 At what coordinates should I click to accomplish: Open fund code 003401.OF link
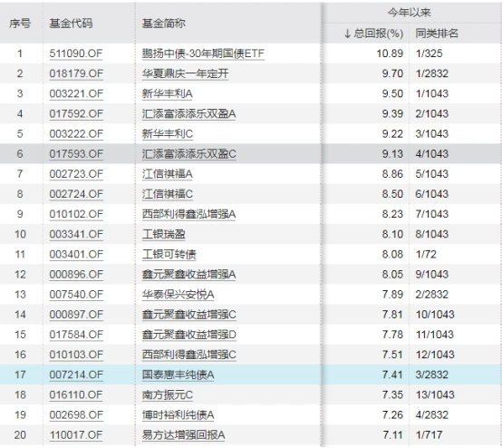[76, 255]
